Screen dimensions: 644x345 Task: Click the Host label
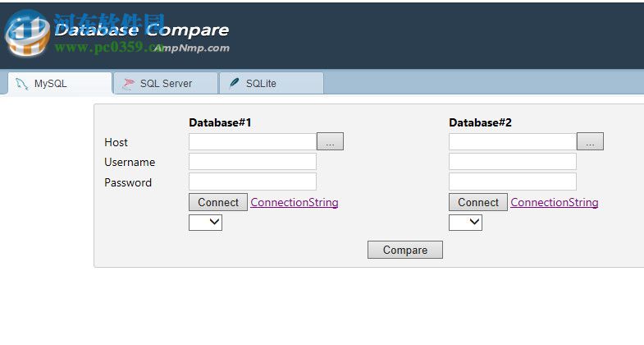[x=116, y=142]
